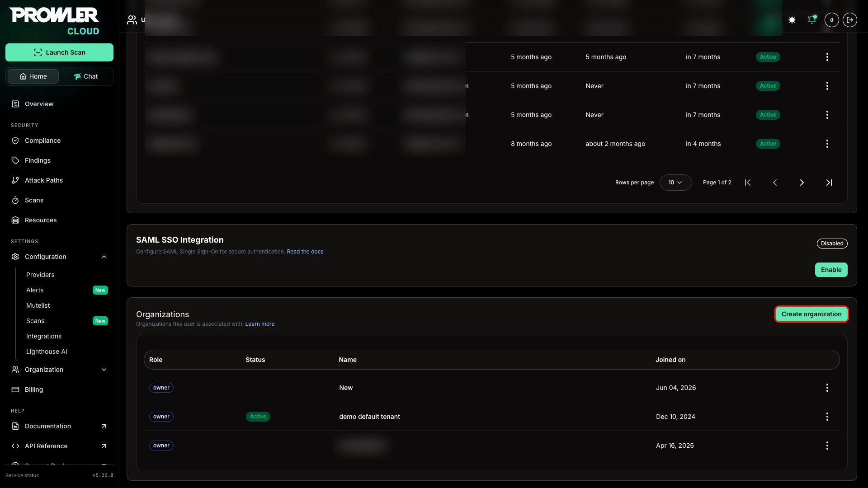Click the Name column header
Image resolution: width=868 pixels, height=488 pixels.
[348, 360]
